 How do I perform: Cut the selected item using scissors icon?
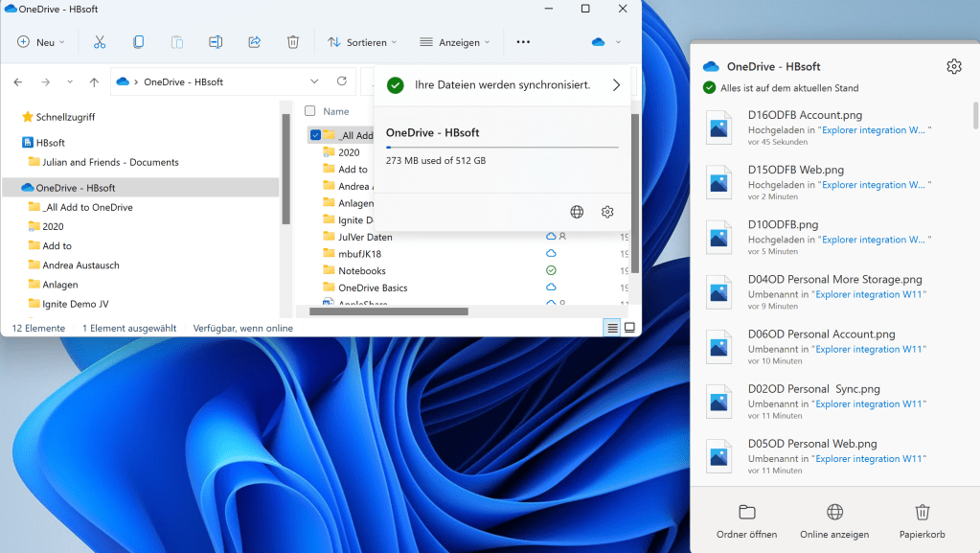click(x=100, y=42)
